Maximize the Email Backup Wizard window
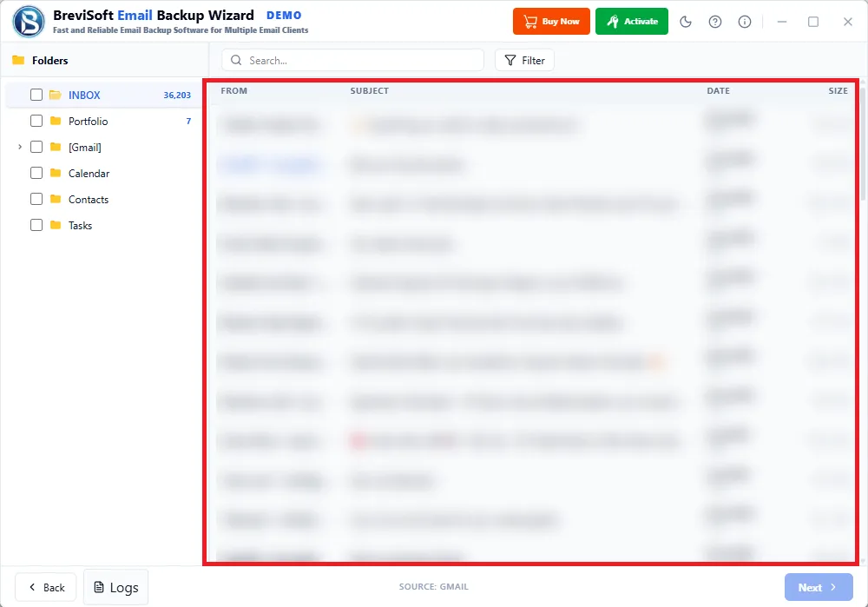The image size is (868, 607). (813, 22)
